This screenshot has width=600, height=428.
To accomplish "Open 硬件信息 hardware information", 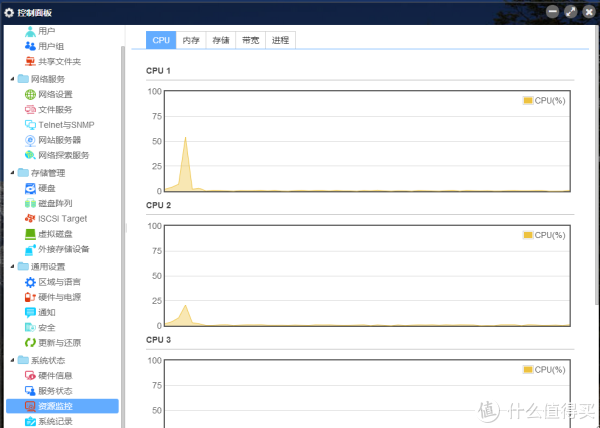I will (54, 375).
